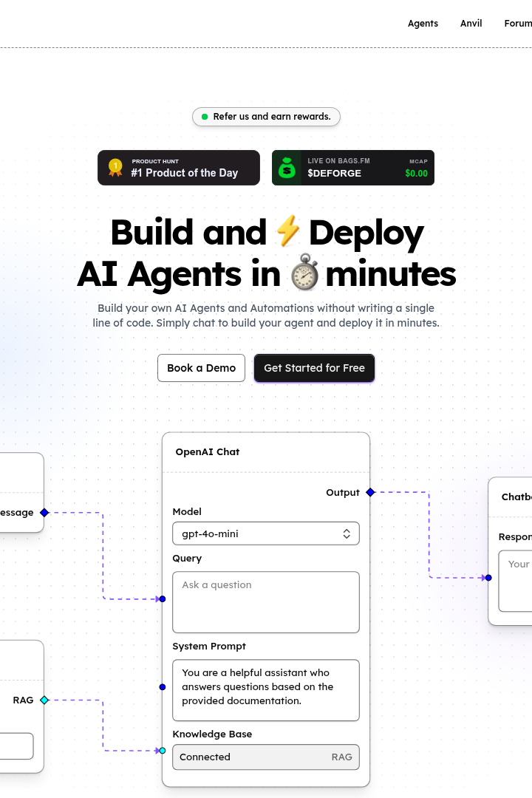
Task: Click the lightning bolt emoji in headline
Action: click(x=287, y=231)
